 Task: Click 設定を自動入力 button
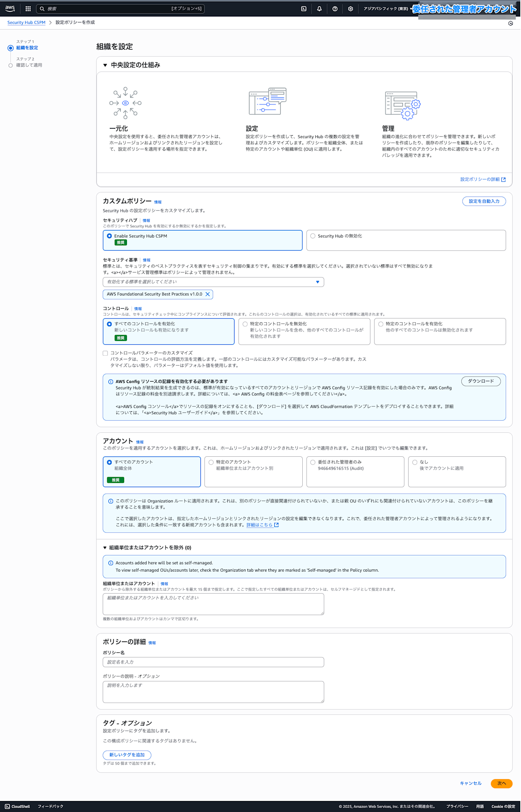[x=484, y=201]
